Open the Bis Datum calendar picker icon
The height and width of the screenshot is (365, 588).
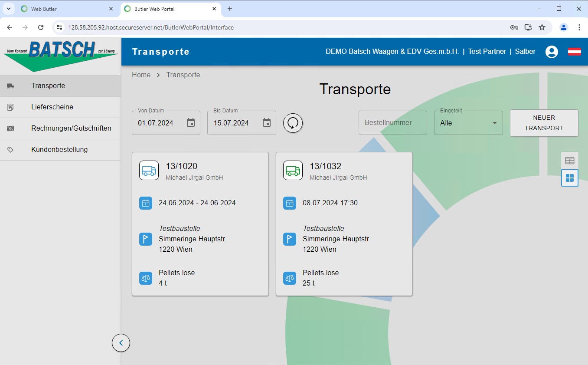[267, 123]
